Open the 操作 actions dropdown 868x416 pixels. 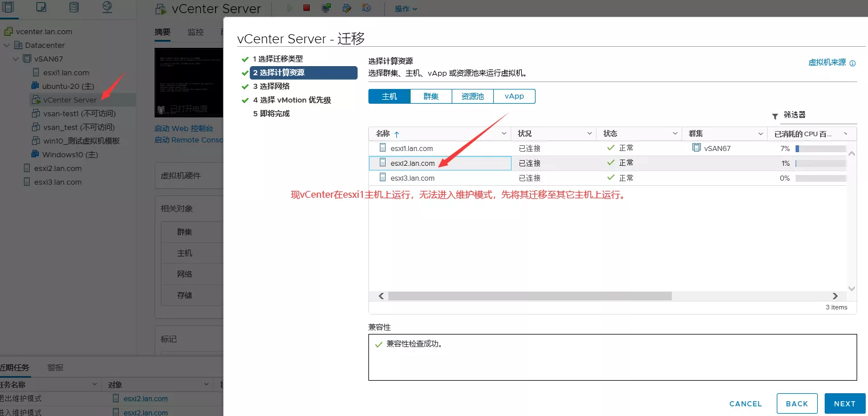(x=406, y=9)
